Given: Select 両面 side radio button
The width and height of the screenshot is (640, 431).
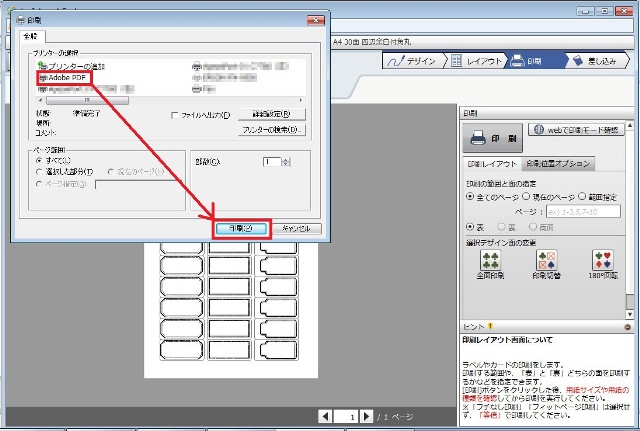Looking at the screenshot, I should tap(533, 227).
